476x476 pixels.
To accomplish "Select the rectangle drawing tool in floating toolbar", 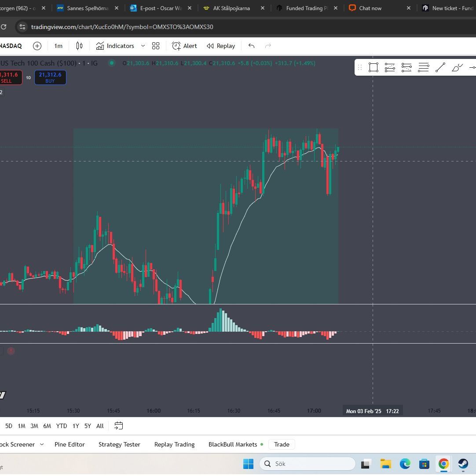I will [373, 67].
